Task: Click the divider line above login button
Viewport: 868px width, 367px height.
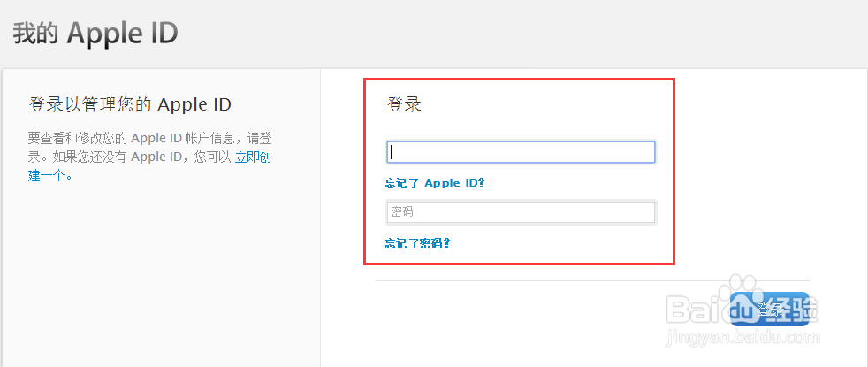Action: (592, 280)
